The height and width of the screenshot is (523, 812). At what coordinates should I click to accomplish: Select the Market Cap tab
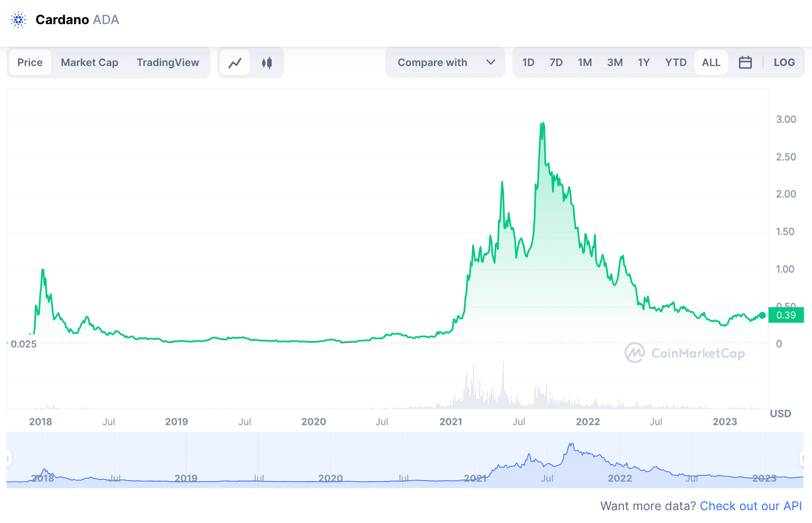pyautogui.click(x=90, y=63)
